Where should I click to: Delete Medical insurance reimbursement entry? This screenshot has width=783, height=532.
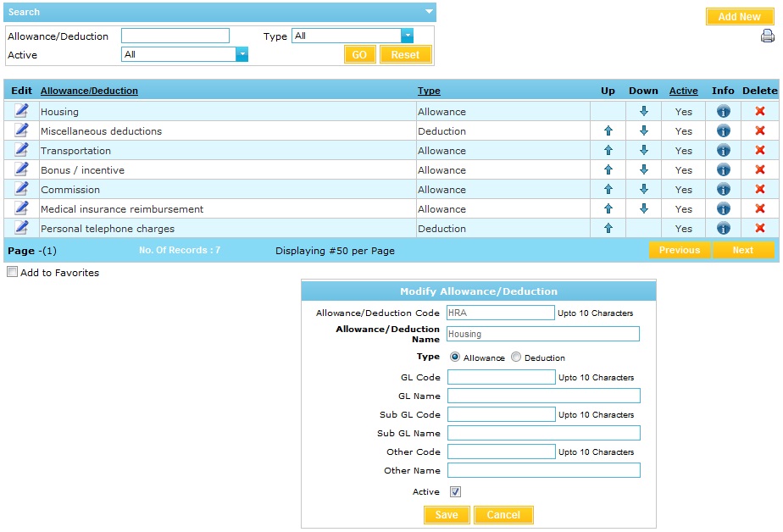click(x=760, y=208)
